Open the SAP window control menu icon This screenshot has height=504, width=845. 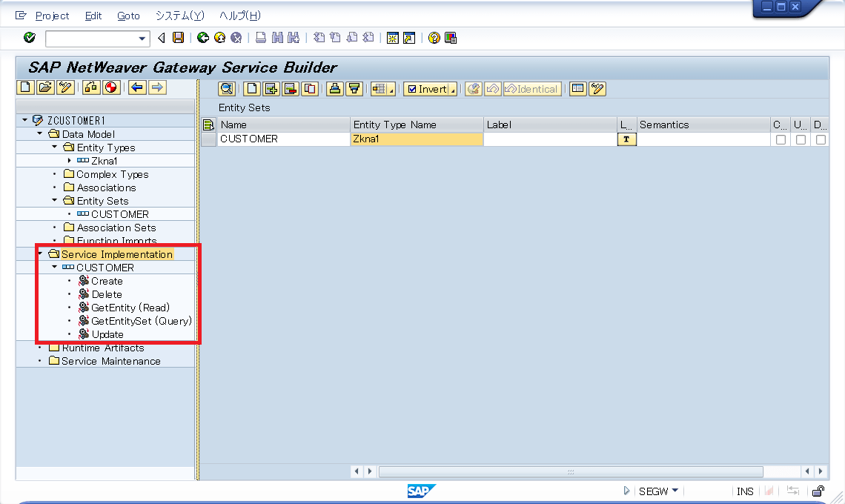[x=21, y=15]
